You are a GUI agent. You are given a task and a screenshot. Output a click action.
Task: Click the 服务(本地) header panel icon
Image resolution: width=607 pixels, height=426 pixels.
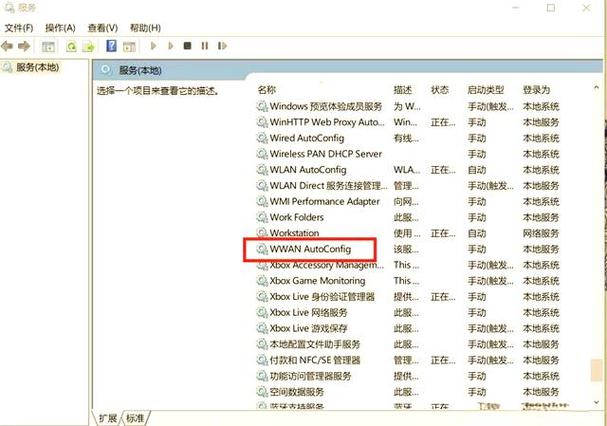(x=105, y=70)
